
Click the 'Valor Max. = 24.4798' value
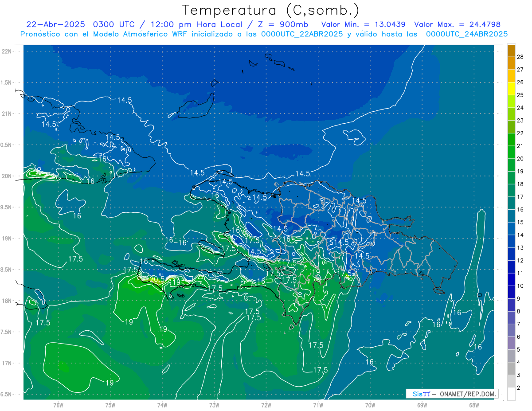click(457, 24)
